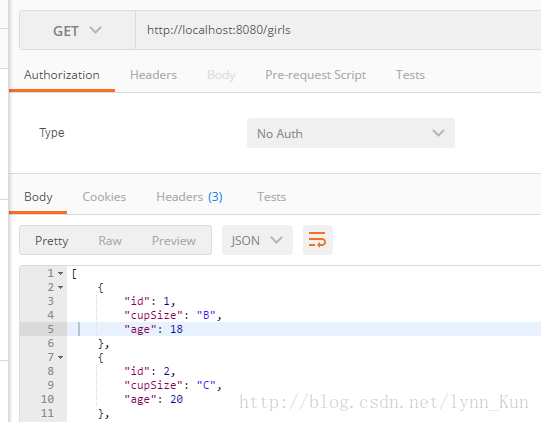541x422 pixels.
Task: Click the request URL field
Action: [338, 30]
